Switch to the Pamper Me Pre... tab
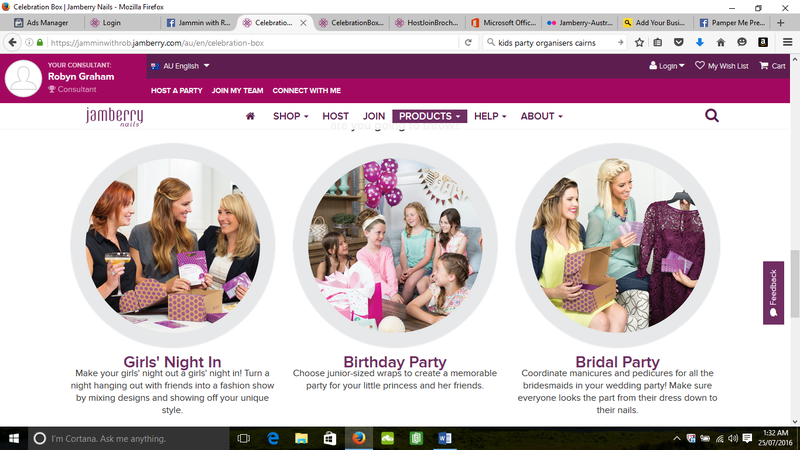The width and height of the screenshot is (800, 450). click(x=732, y=22)
